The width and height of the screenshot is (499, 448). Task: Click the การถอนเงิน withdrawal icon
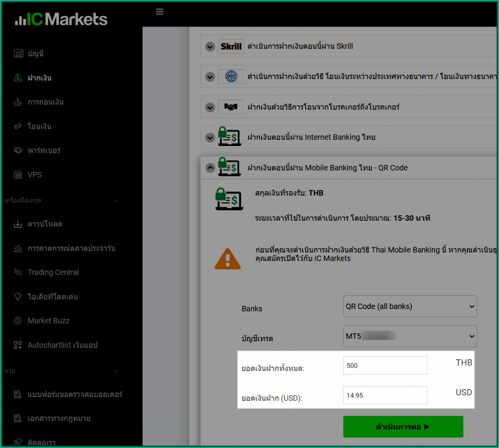tap(18, 102)
